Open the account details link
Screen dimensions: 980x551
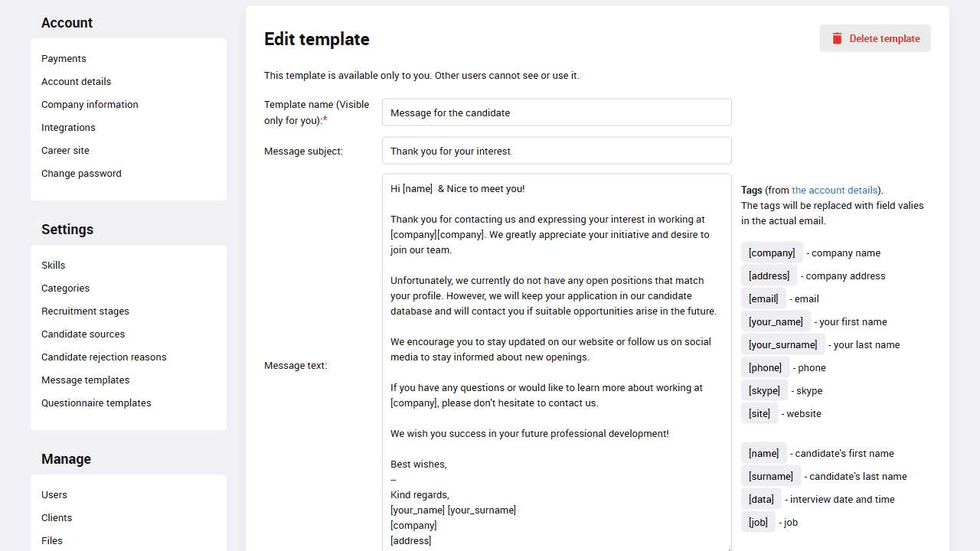835,190
